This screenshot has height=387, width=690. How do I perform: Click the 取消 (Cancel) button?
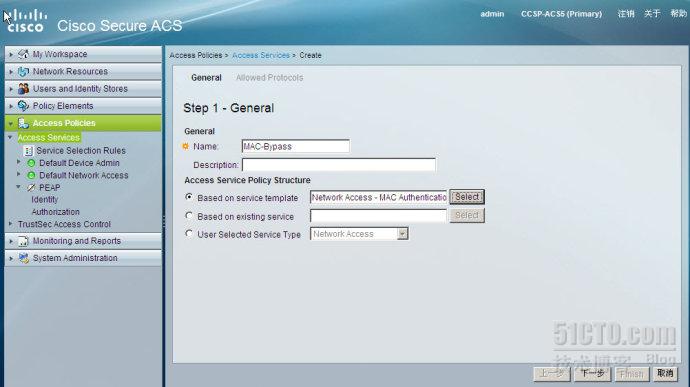(x=665, y=374)
